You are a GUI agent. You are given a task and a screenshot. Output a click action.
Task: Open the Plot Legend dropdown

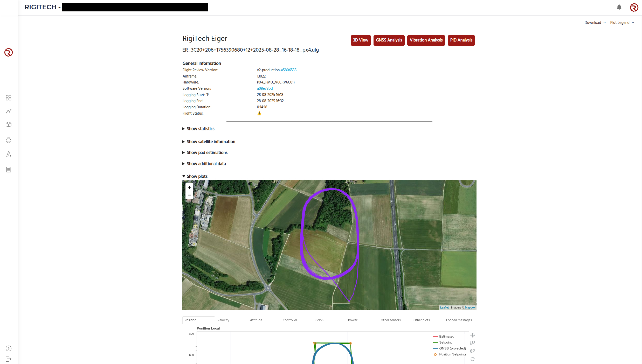point(622,23)
